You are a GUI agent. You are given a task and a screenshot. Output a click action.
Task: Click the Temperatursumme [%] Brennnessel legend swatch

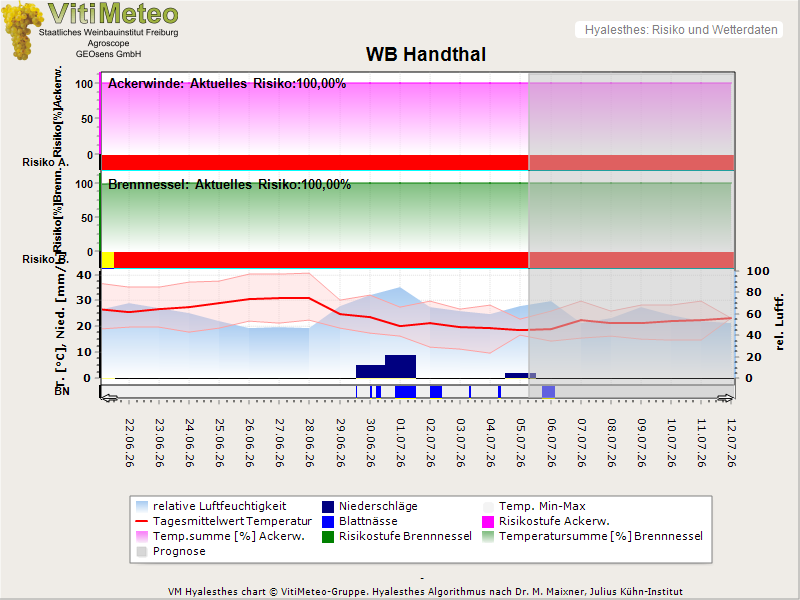point(488,537)
